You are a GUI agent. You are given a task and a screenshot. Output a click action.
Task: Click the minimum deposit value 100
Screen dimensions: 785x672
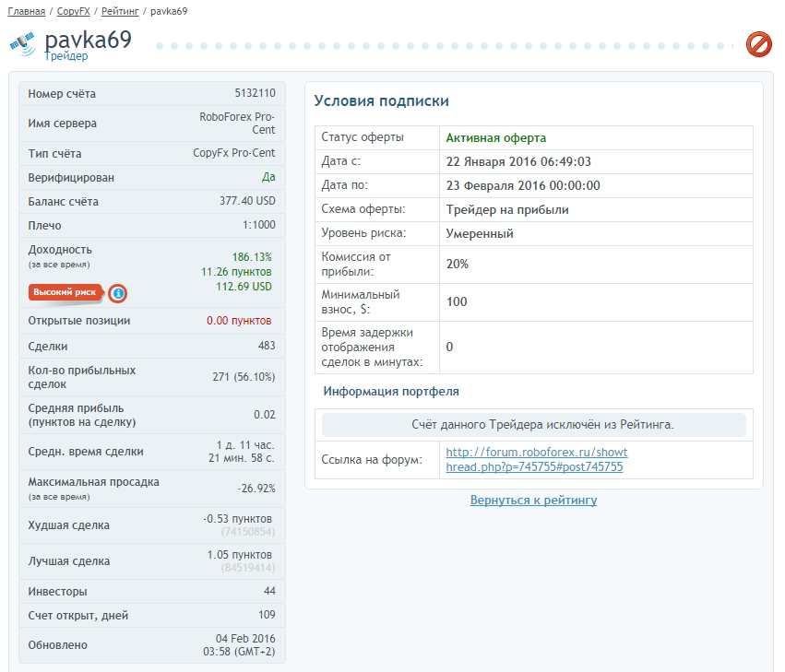click(456, 301)
